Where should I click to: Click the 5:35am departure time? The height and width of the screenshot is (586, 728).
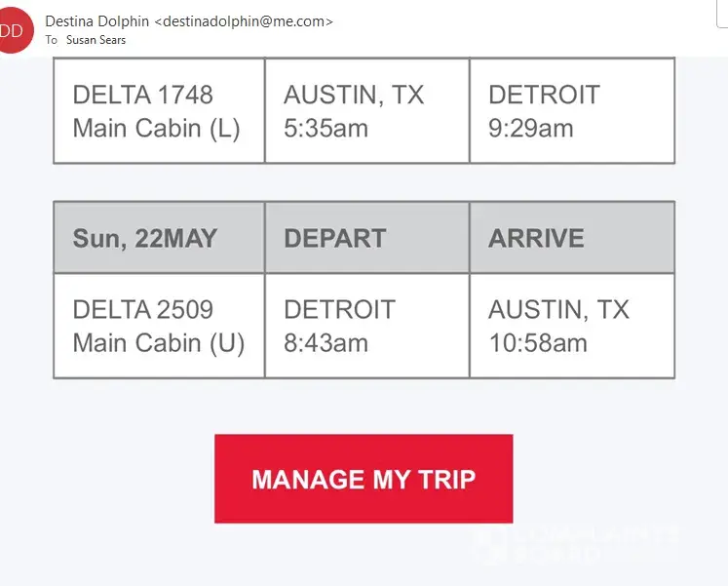tap(326, 128)
